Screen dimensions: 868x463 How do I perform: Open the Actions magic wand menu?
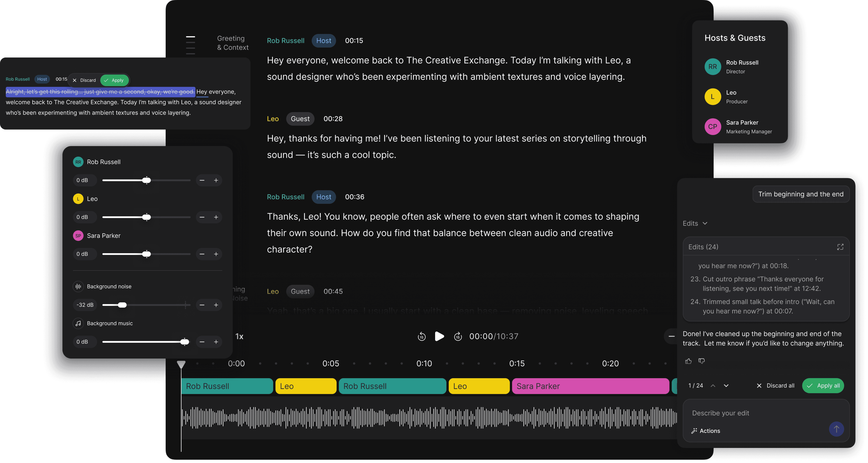pos(705,431)
